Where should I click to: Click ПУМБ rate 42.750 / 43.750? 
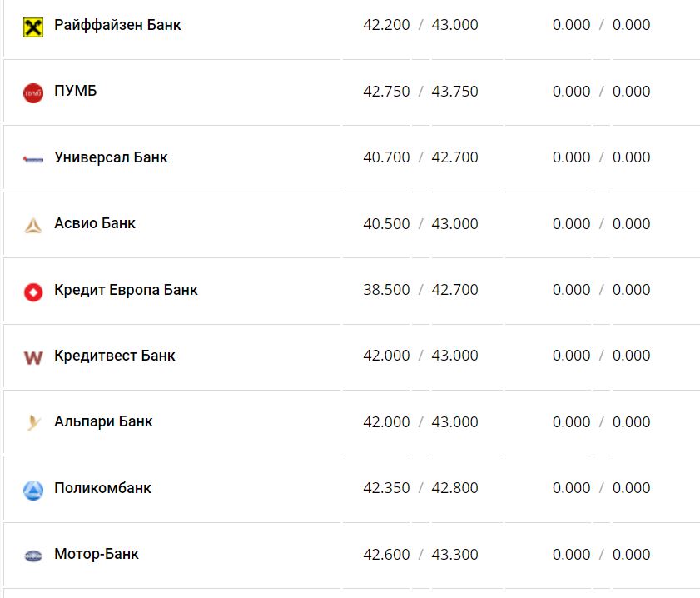pyautogui.click(x=420, y=92)
